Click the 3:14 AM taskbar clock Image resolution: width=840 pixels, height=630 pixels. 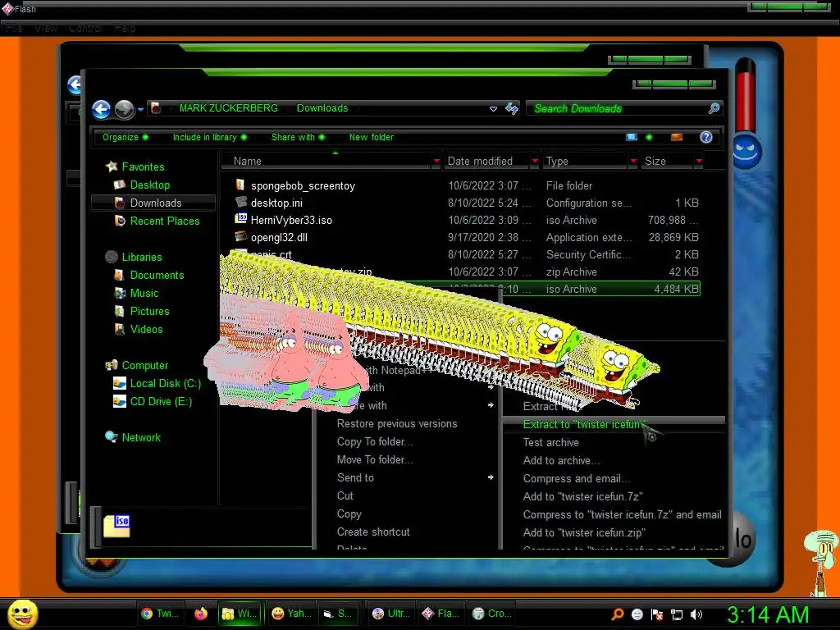pos(768,614)
